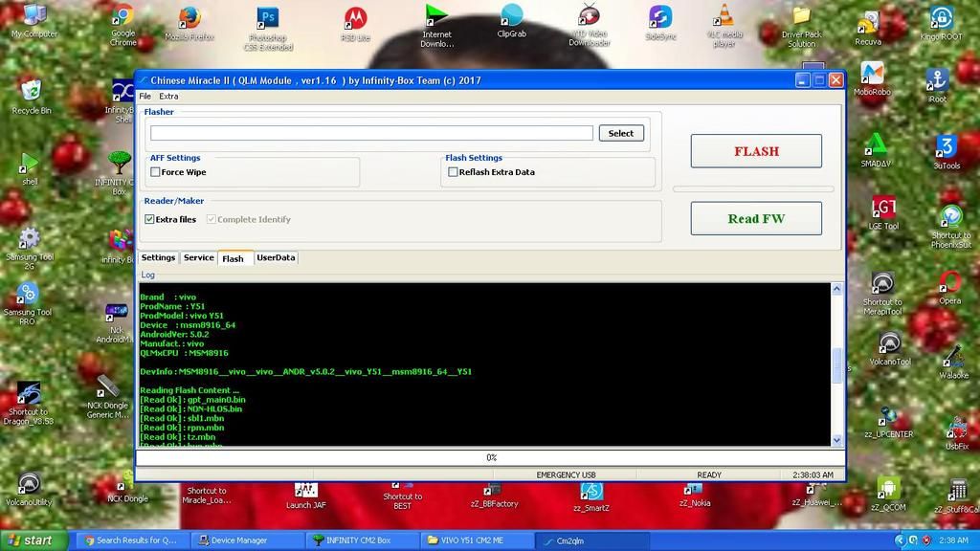The height and width of the screenshot is (551, 980).
Task: Click the READY status bar entry
Action: pos(709,474)
